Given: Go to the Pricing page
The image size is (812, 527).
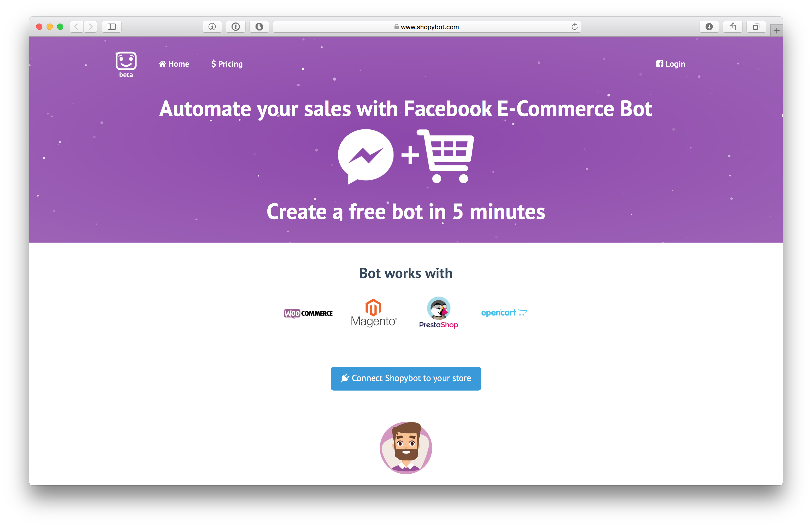Looking at the screenshot, I should click(227, 64).
